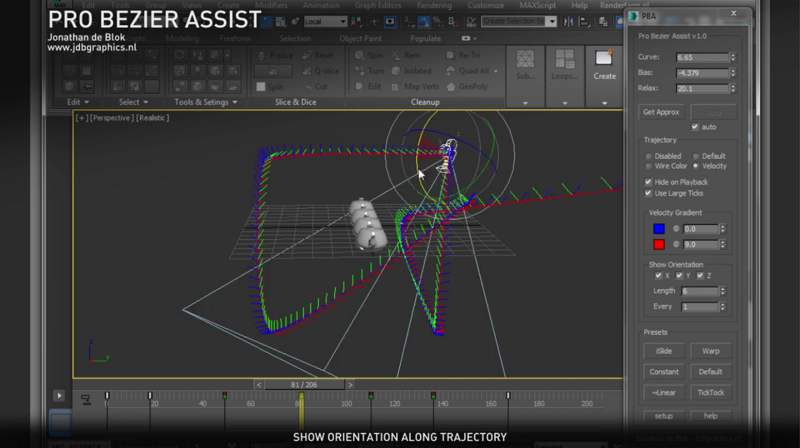The image size is (800, 448).
Task: Open Edit Named Selection Sets icon
Action: pyautogui.click(x=470, y=21)
